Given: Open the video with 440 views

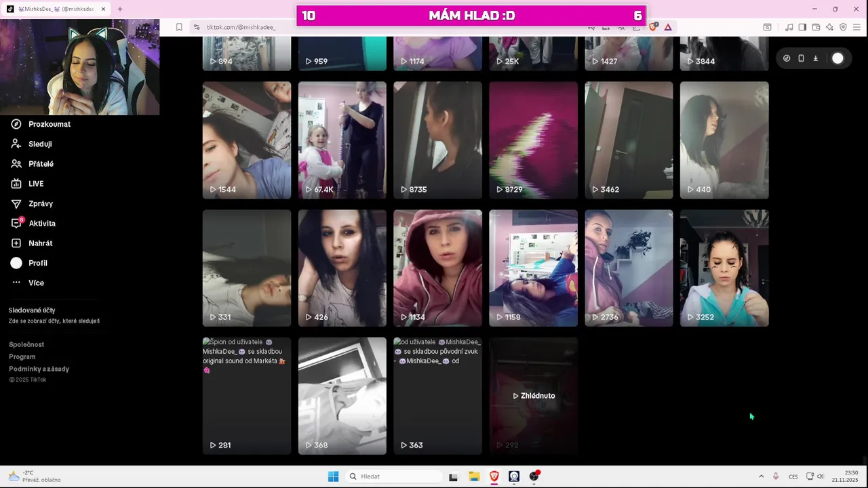Looking at the screenshot, I should point(724,140).
